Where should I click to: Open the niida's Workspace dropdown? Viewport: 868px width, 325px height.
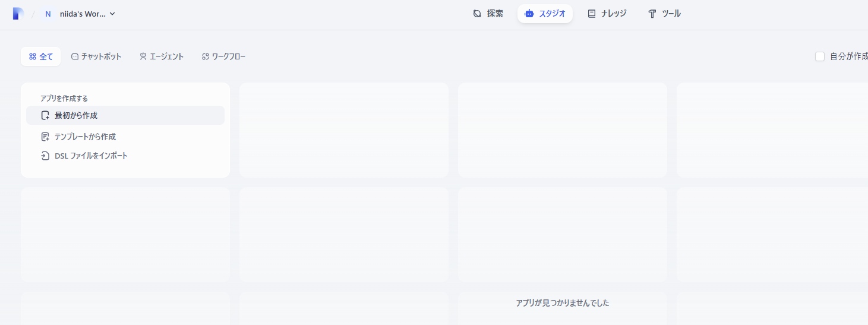tap(80, 14)
